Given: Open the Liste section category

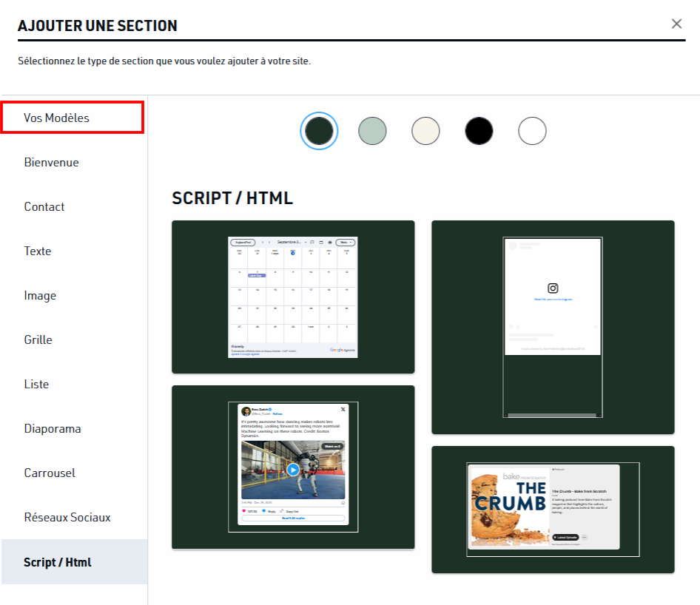Looking at the screenshot, I should pyautogui.click(x=74, y=384).
